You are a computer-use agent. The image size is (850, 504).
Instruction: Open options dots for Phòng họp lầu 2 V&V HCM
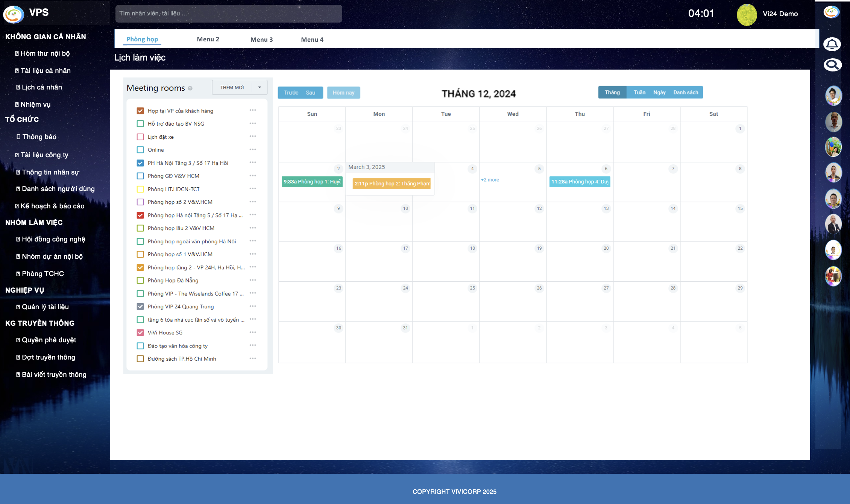pyautogui.click(x=253, y=228)
